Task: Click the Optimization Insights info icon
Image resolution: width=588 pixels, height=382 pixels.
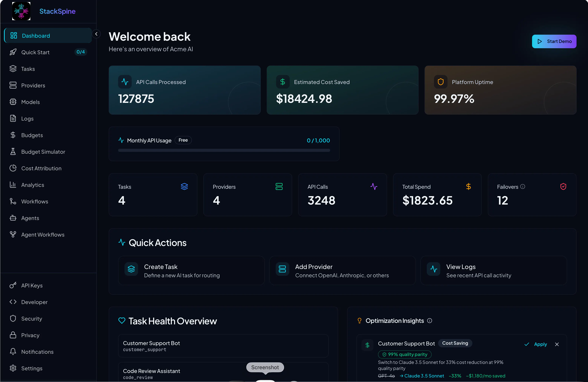Action: 430,320
